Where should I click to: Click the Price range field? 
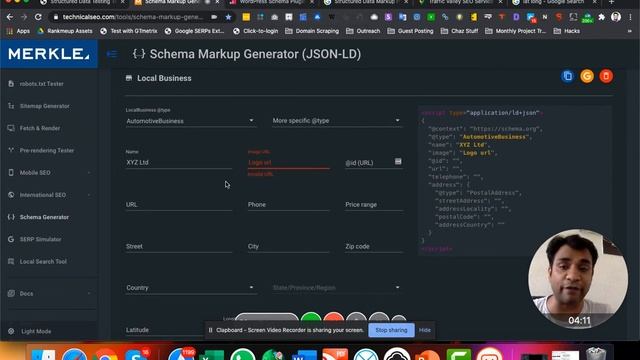coord(373,204)
